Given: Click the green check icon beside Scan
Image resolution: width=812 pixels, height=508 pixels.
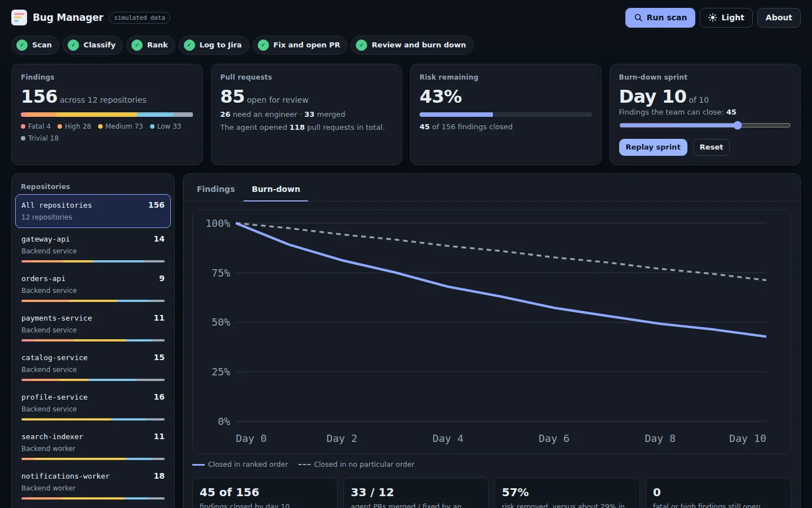Looking at the screenshot, I should click(22, 45).
